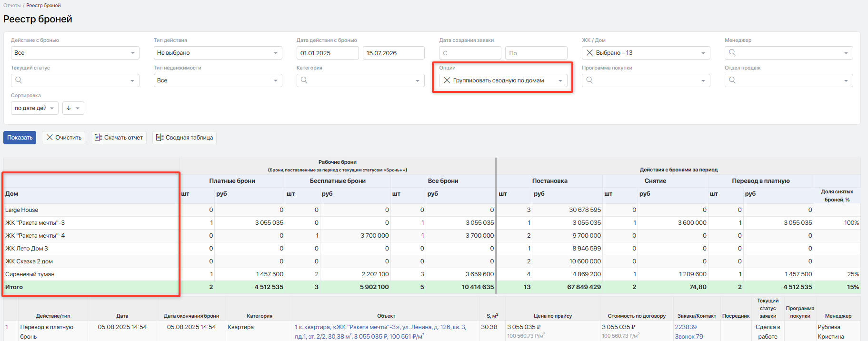Open the Сортировка 'по дате дей' dropdown
Image resolution: width=868 pixels, height=341 pixels.
[x=35, y=108]
